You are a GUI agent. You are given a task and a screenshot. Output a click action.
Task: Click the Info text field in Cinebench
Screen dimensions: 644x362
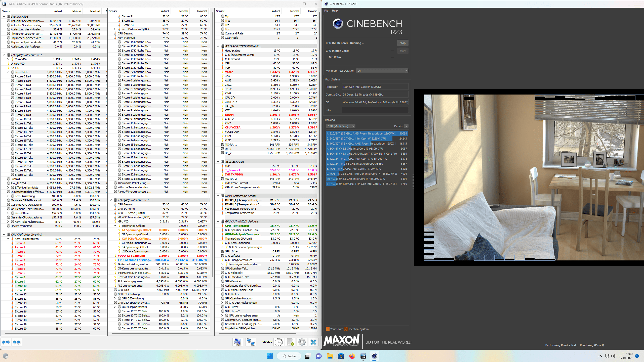pos(375,110)
